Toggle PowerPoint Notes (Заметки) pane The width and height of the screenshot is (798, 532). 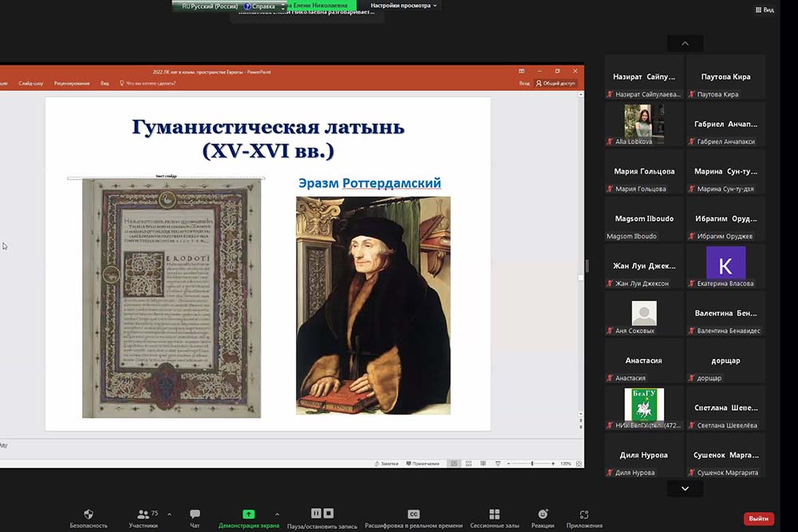tap(386, 463)
